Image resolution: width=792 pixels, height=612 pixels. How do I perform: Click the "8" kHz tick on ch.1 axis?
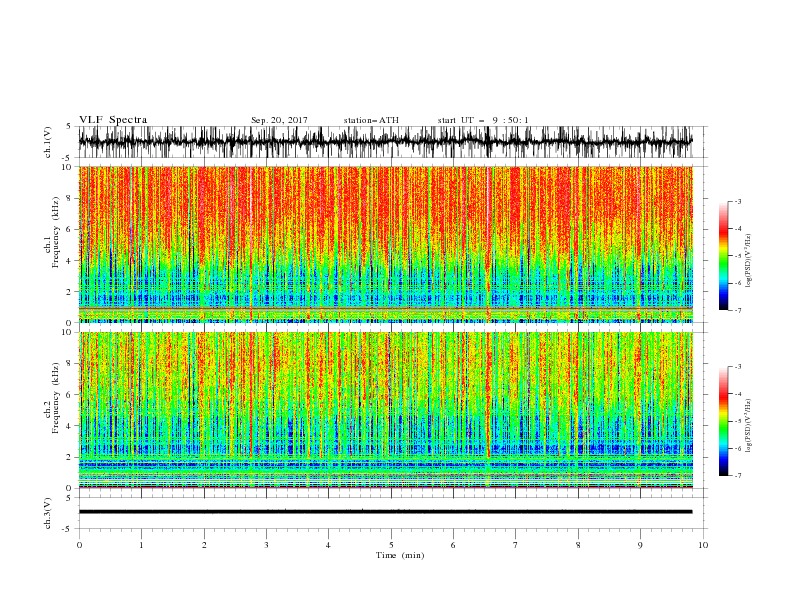point(70,198)
